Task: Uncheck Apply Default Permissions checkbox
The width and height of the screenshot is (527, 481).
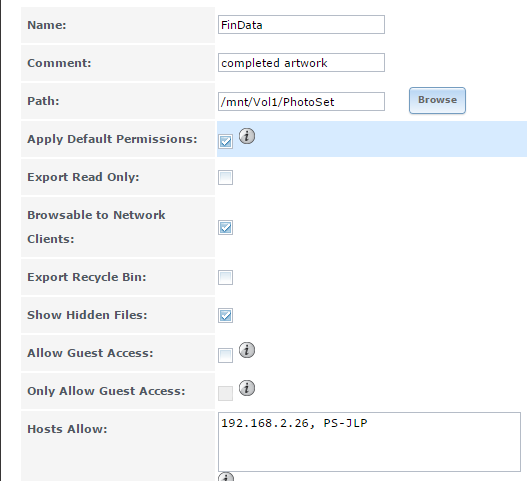Action: (225, 141)
